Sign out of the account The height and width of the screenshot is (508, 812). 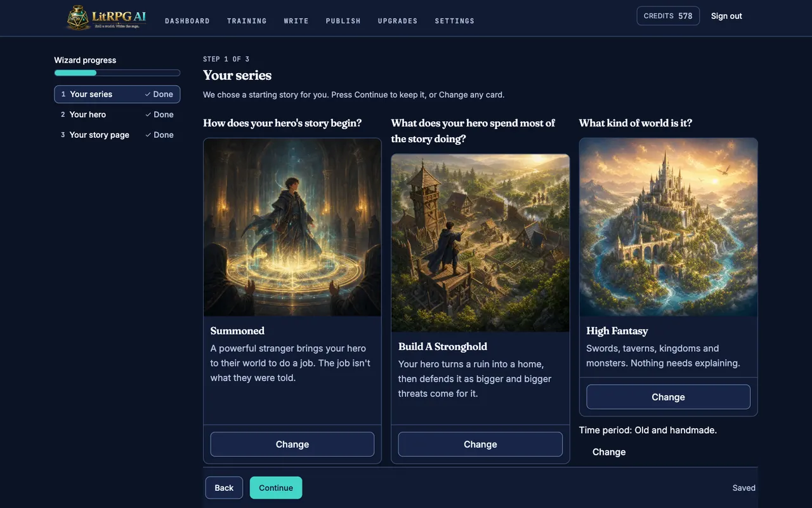coord(726,16)
